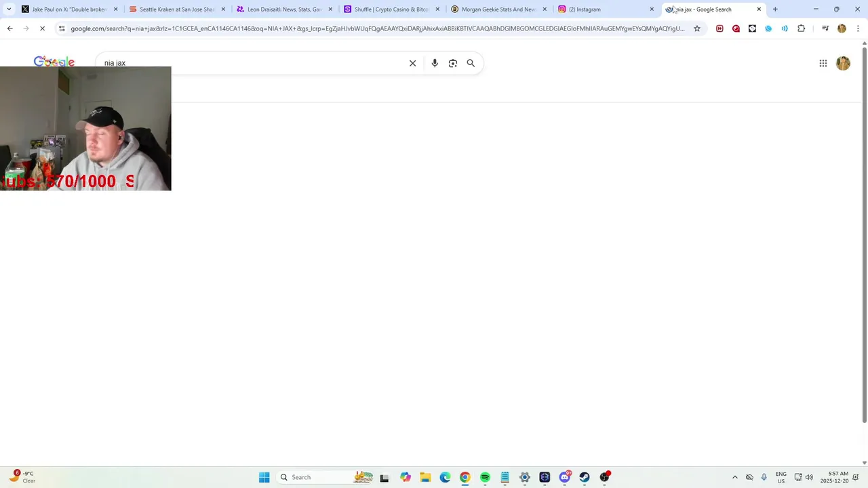Switch to Chrome in the taskbar
The width and height of the screenshot is (868, 488).
465,477
